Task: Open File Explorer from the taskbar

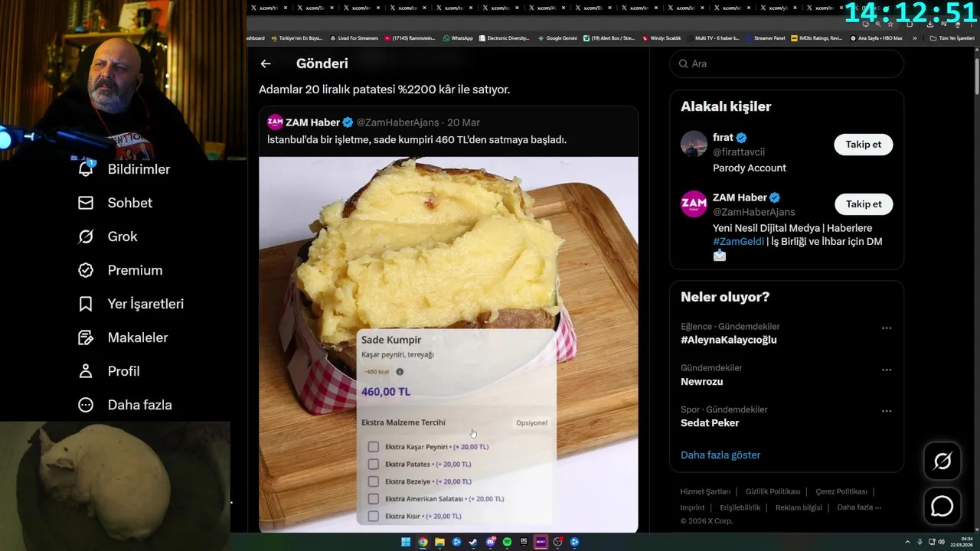Action: pyautogui.click(x=439, y=542)
